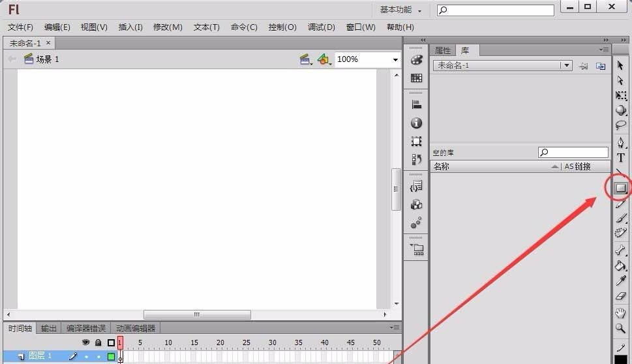632x364 pixels.
Task: Open the Transform panel
Action: point(416,141)
